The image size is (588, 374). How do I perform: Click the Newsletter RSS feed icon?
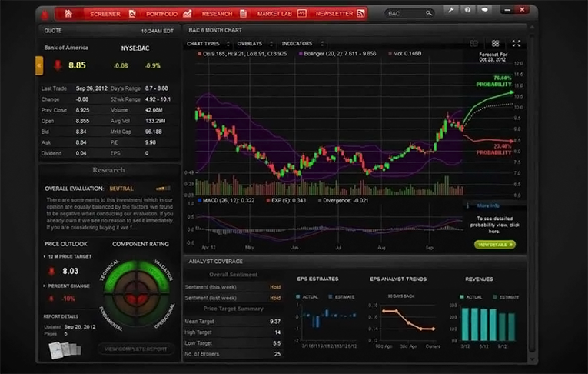point(360,14)
